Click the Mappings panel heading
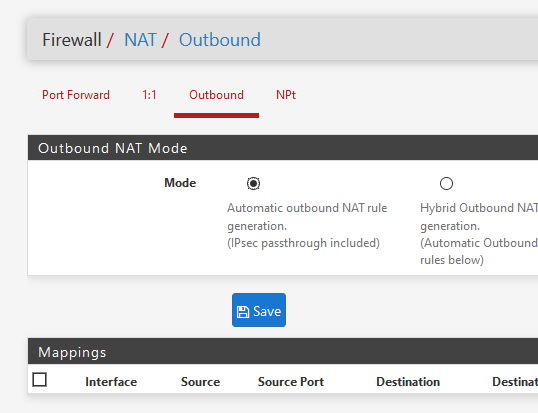Screen dimensions: 538x413 tap(72, 352)
